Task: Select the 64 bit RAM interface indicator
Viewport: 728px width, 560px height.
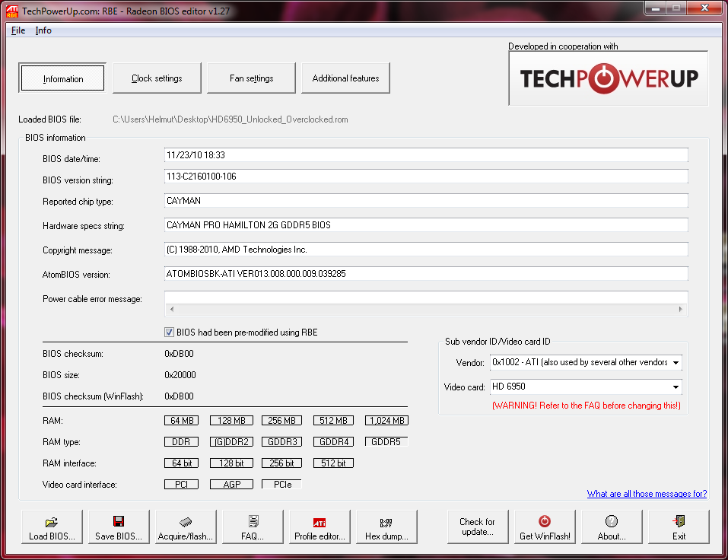Action: tap(182, 463)
